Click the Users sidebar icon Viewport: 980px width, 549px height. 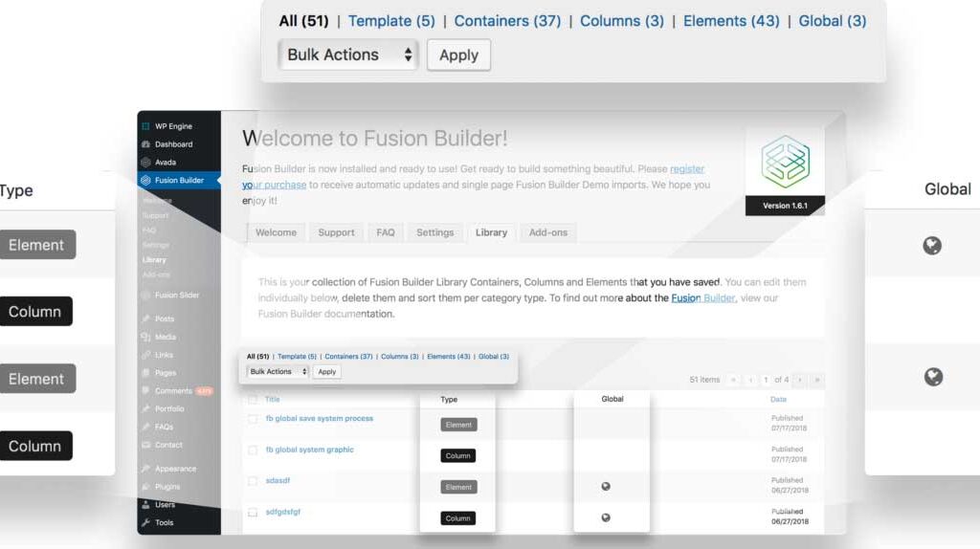(x=145, y=505)
